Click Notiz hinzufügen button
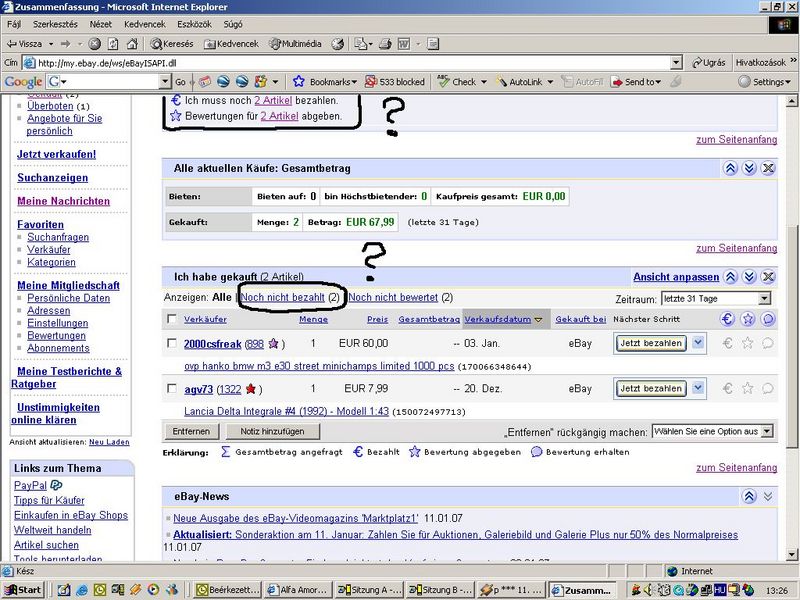The image size is (800, 600). (x=272, y=432)
